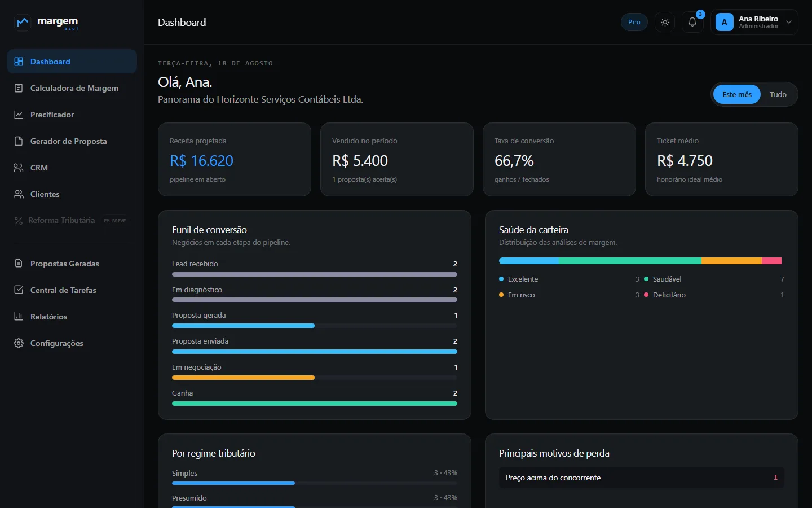Click the blue Excelente portfolio segment

click(529, 261)
